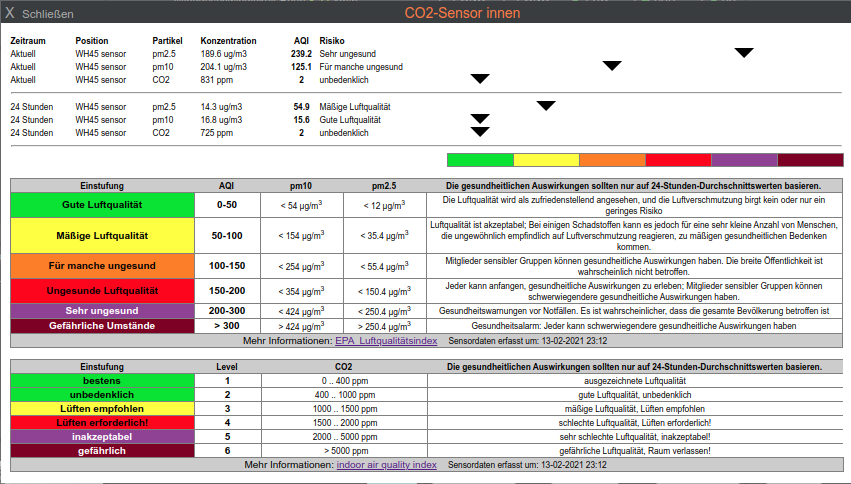Image resolution: width=851 pixels, height=484 pixels.
Task: Click the '< 54 µg/m3' pm10 cell
Action: tap(301, 205)
